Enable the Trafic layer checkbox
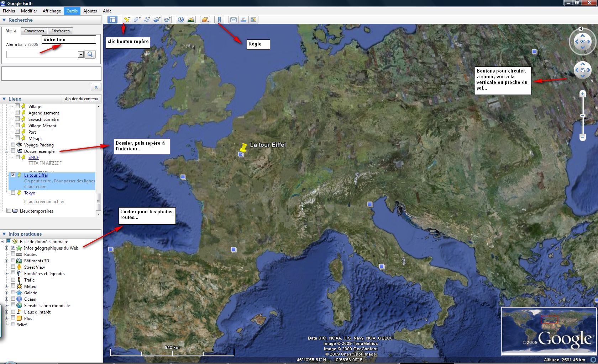The width and height of the screenshot is (598, 364). (x=13, y=279)
